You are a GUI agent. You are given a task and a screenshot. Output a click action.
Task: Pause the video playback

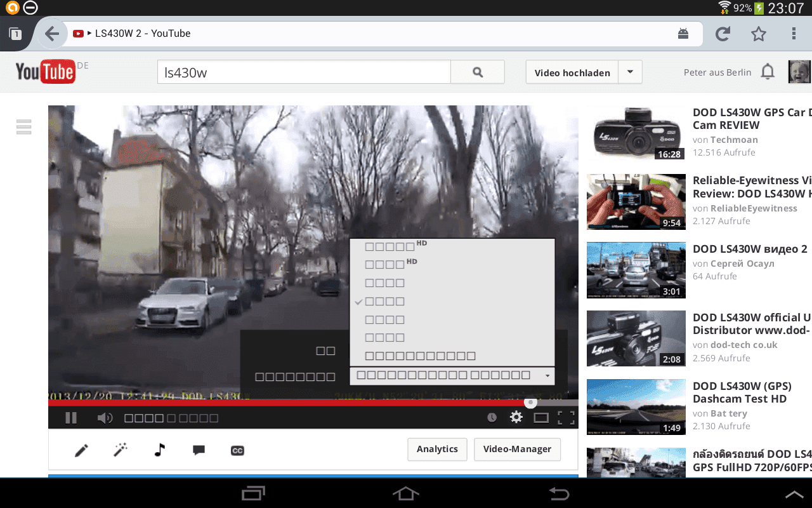tap(71, 418)
